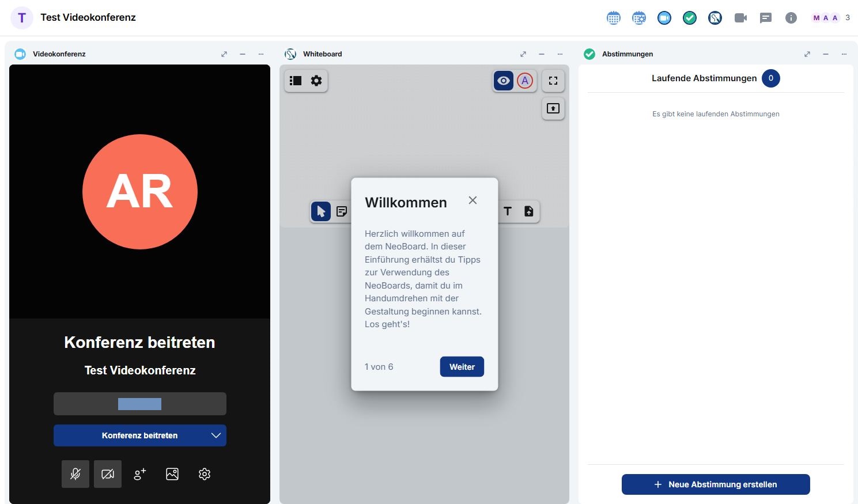
Task: Click Weiter in the welcome dialog
Action: [x=462, y=367]
